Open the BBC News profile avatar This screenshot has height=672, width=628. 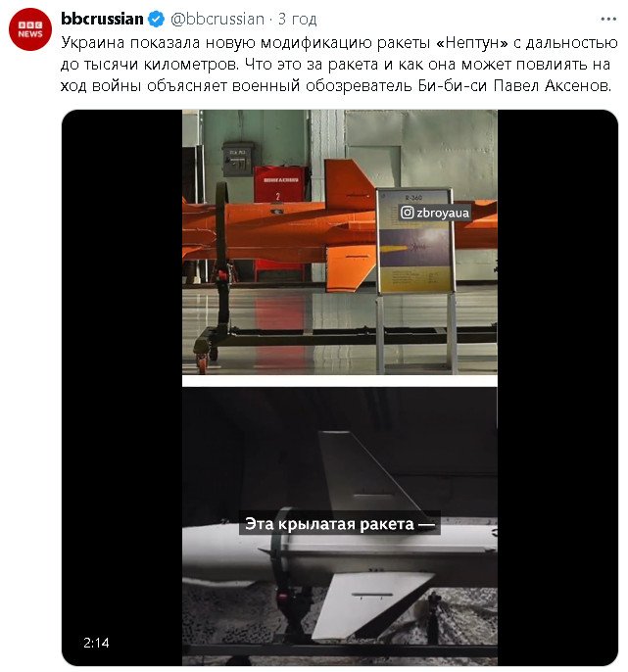pos(30,29)
